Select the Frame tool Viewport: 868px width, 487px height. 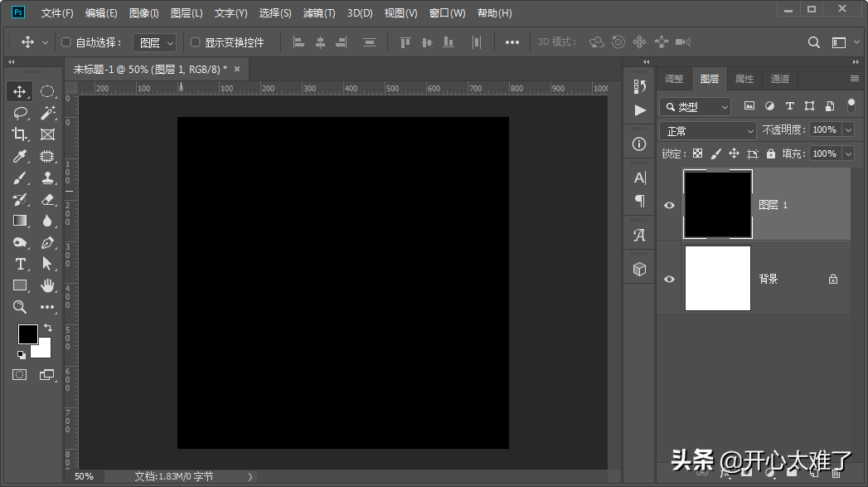[x=47, y=134]
